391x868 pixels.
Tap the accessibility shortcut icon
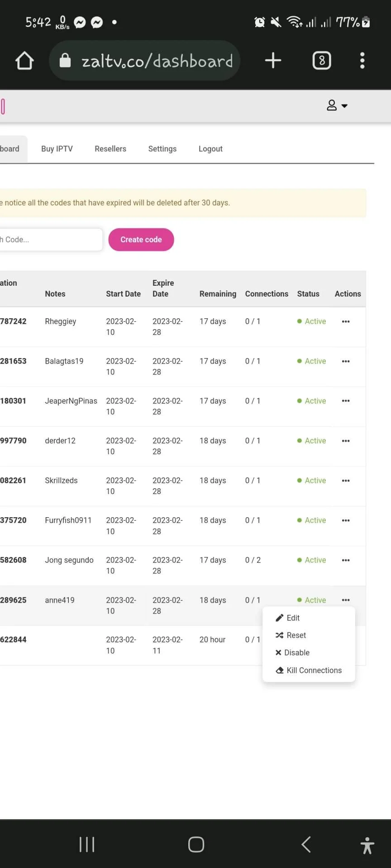coord(367,845)
